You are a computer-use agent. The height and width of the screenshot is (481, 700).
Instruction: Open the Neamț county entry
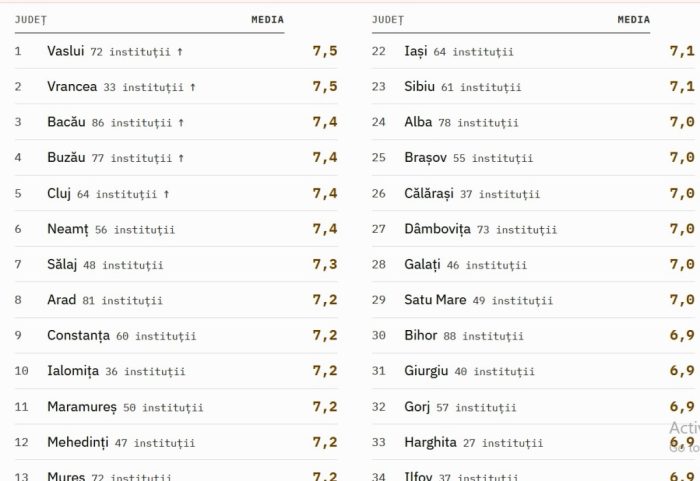176,229
